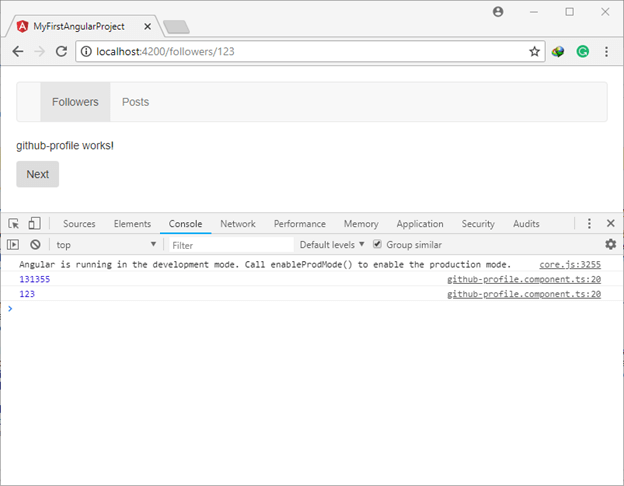Viewport: 624px width, 486px height.
Task: Switch to the Network tab
Action: click(238, 224)
